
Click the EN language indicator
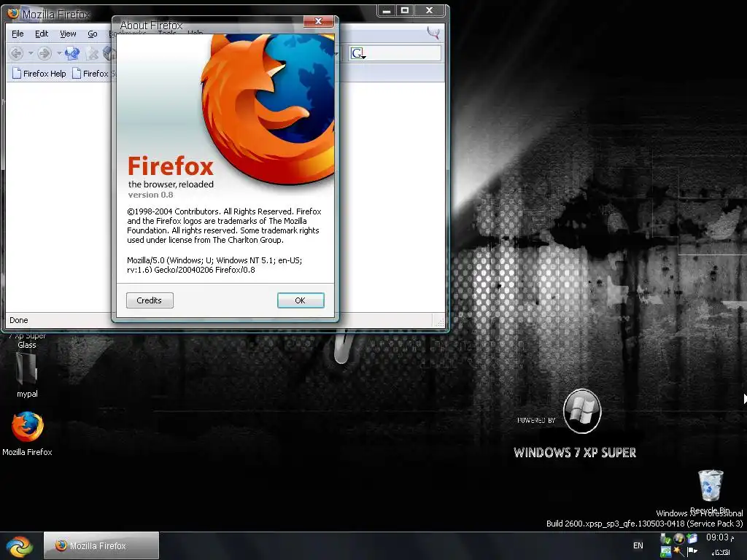638,545
